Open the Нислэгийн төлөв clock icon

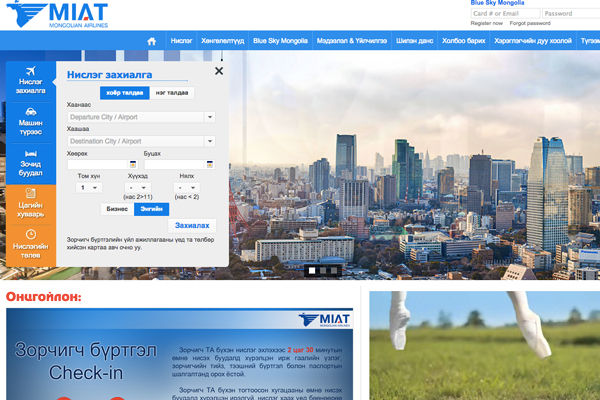click(31, 234)
